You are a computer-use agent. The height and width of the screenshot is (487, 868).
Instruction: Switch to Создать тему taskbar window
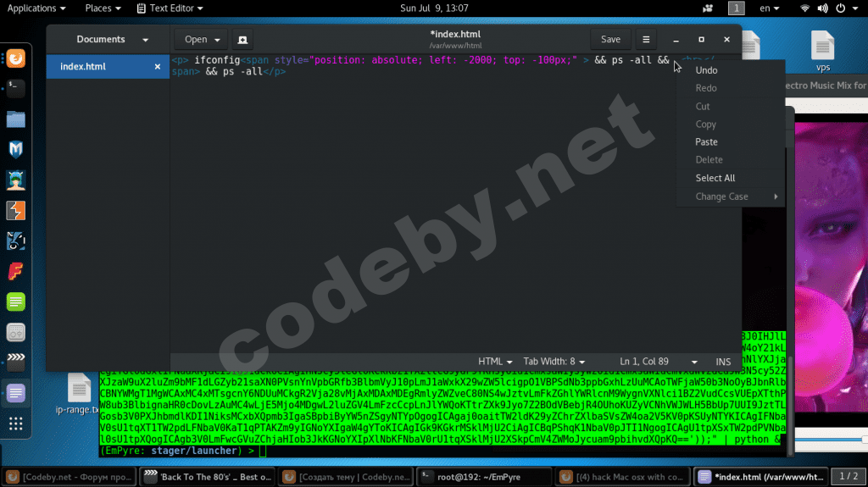(345, 477)
